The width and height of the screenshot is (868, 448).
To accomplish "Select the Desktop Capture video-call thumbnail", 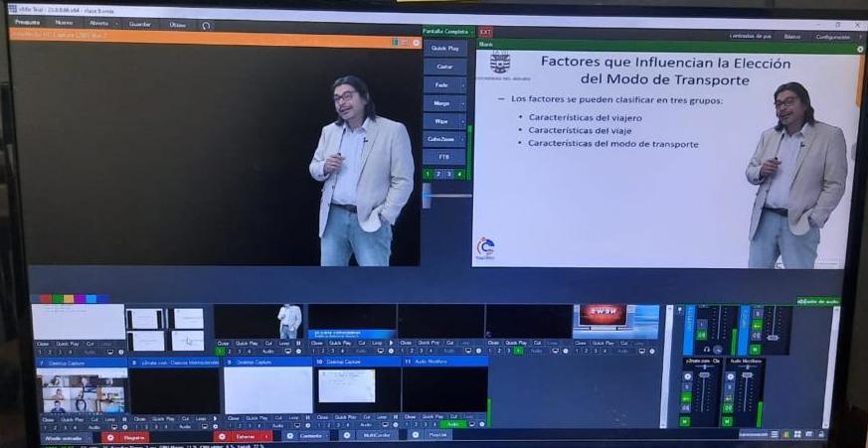I will [83, 390].
